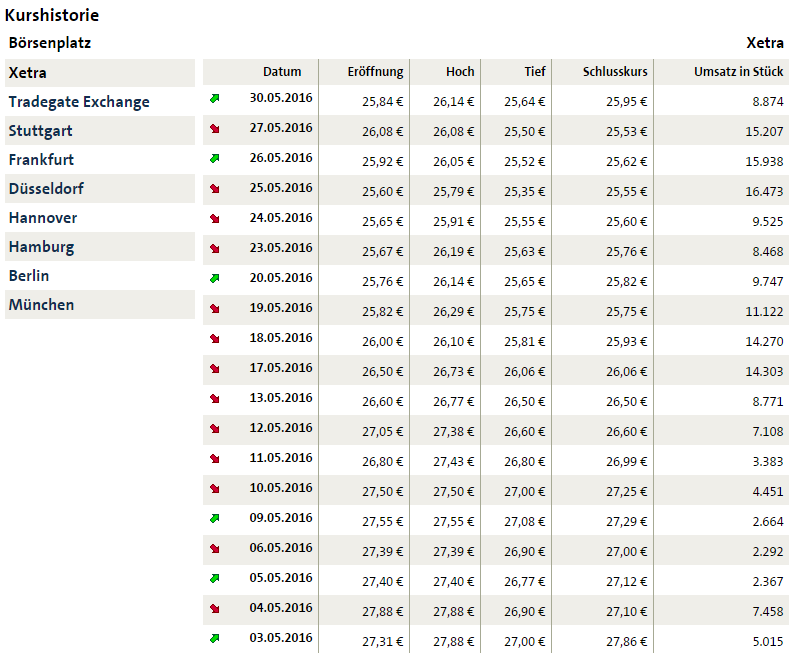Select the Xetra exchange tab
The height and width of the screenshot is (653, 792).
[x=28, y=73]
